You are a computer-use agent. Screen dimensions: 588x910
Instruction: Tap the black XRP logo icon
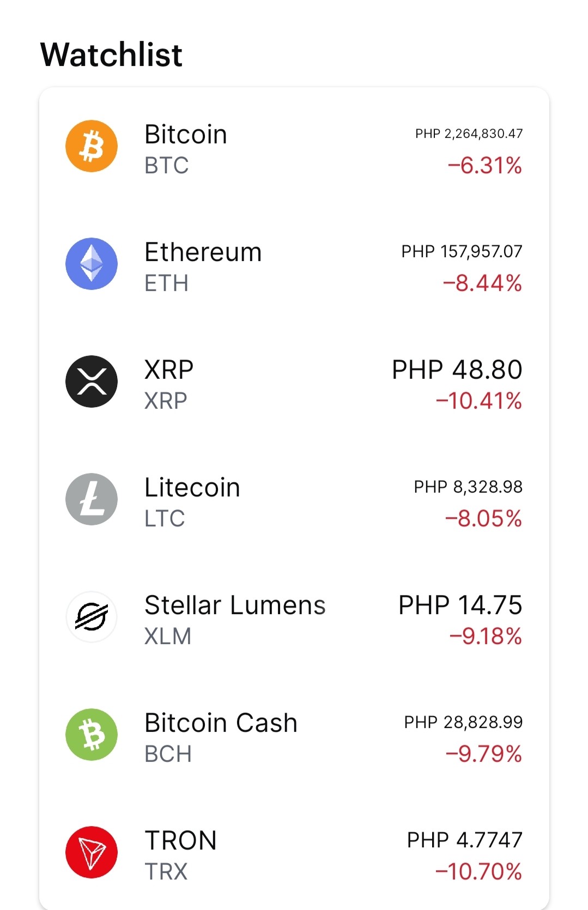click(x=92, y=381)
